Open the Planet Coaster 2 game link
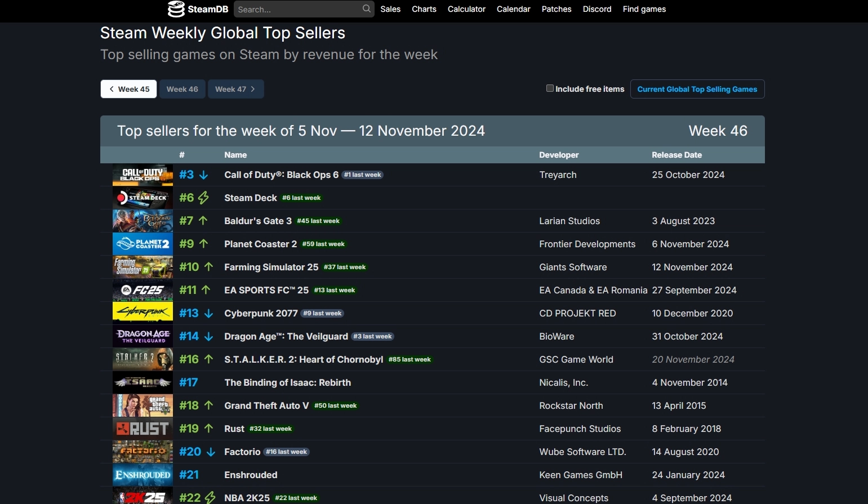 260,244
